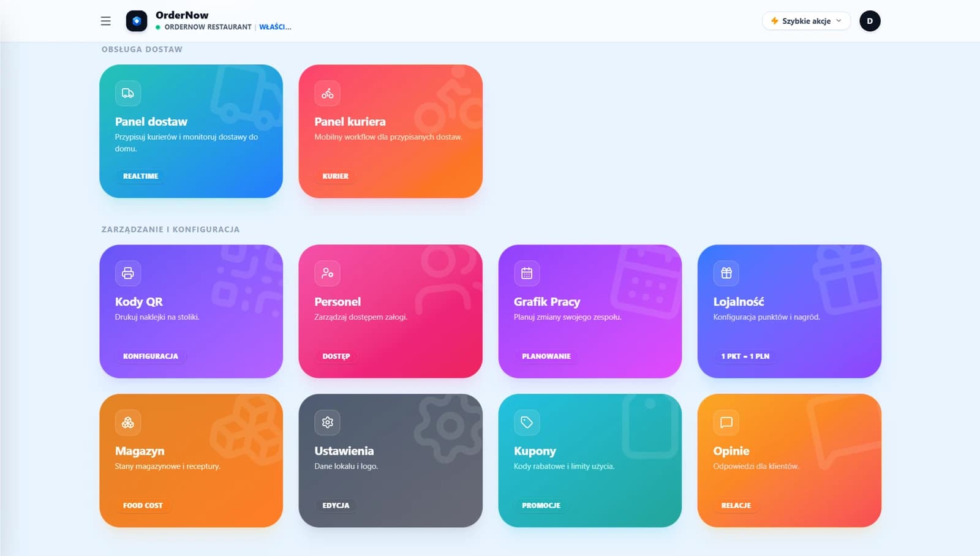The image size is (980, 556).
Task: Click the gift icon on Lojalność
Action: tap(726, 273)
